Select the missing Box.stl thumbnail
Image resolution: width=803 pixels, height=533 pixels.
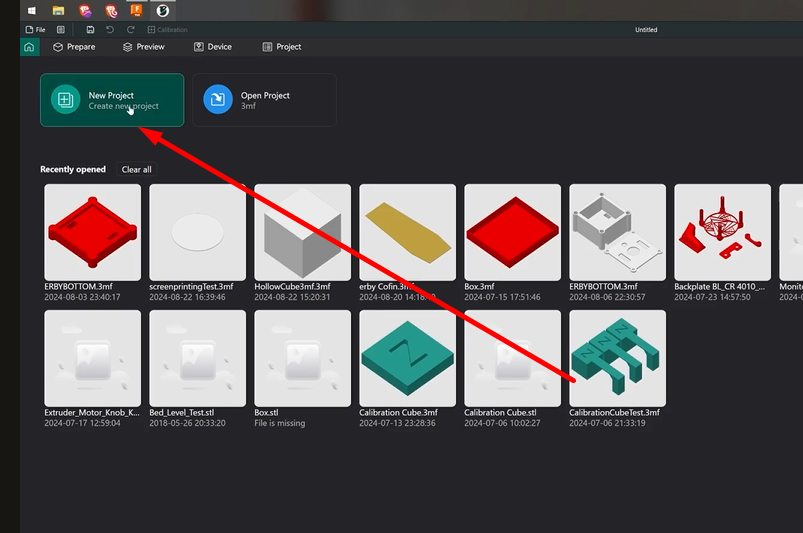pos(303,358)
